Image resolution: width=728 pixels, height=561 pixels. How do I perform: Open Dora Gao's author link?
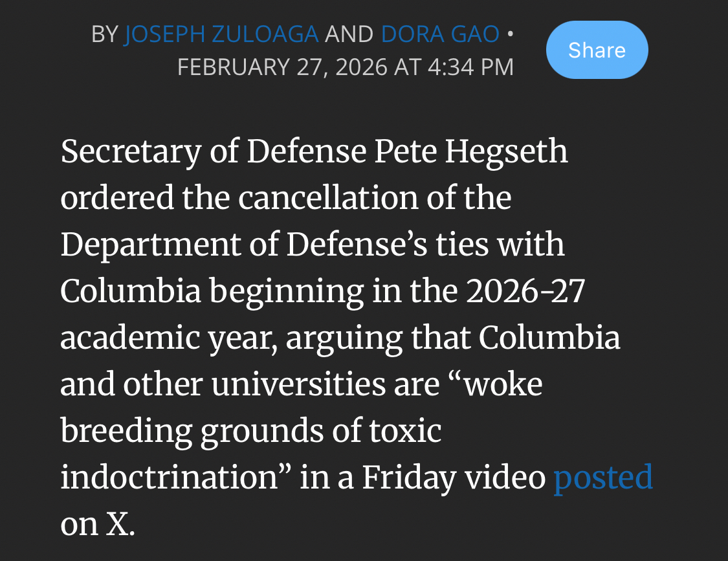click(x=440, y=34)
